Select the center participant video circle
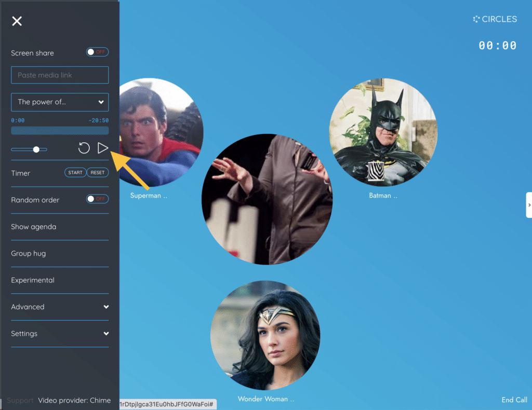 click(x=267, y=199)
